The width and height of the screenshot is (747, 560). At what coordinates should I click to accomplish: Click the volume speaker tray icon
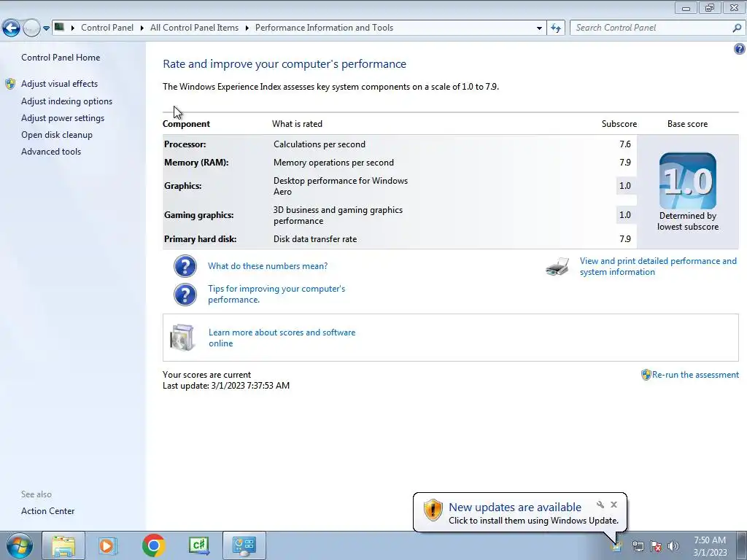coord(673,547)
